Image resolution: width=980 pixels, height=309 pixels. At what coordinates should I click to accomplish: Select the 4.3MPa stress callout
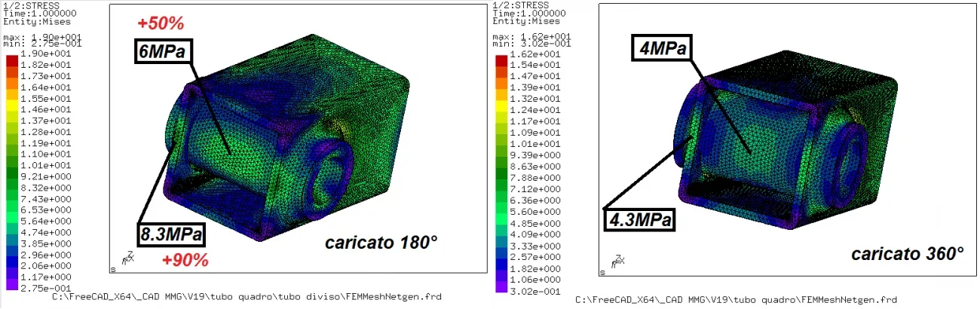click(x=639, y=221)
